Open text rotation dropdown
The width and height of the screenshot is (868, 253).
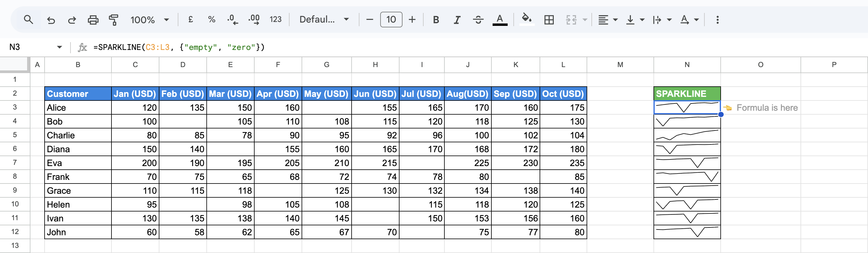(x=689, y=20)
